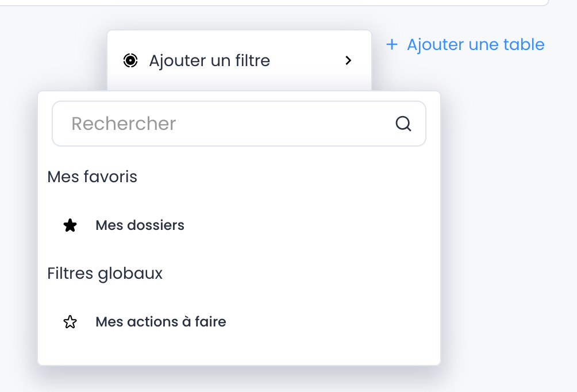
Task: Remove Mes dossiers from favorites
Action: [x=70, y=225]
